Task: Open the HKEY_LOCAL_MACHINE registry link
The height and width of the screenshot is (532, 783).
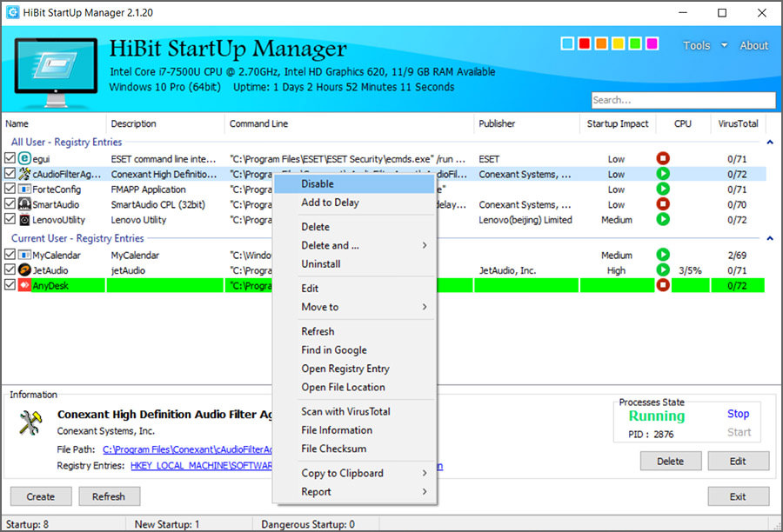Action: pos(202,466)
